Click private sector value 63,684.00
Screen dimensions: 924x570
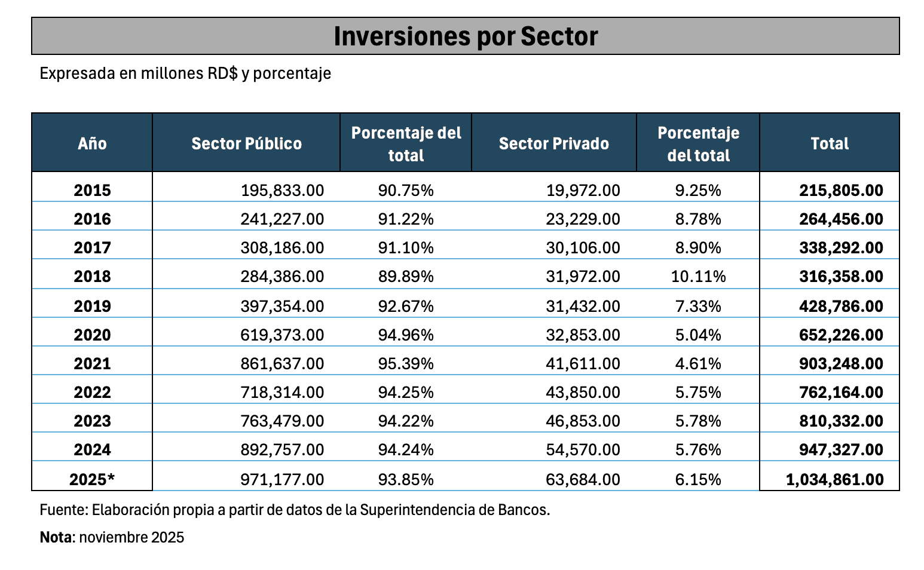pyautogui.click(x=583, y=480)
